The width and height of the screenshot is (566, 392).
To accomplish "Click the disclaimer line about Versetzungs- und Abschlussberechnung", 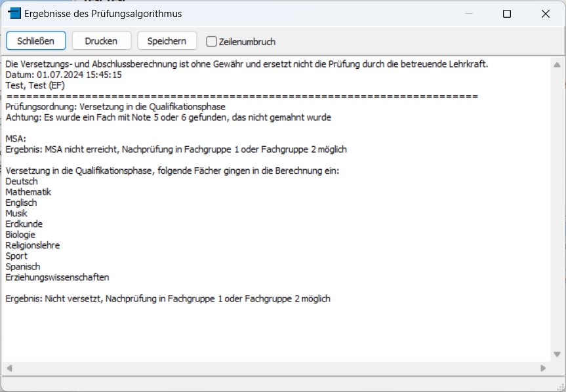I will [x=247, y=64].
